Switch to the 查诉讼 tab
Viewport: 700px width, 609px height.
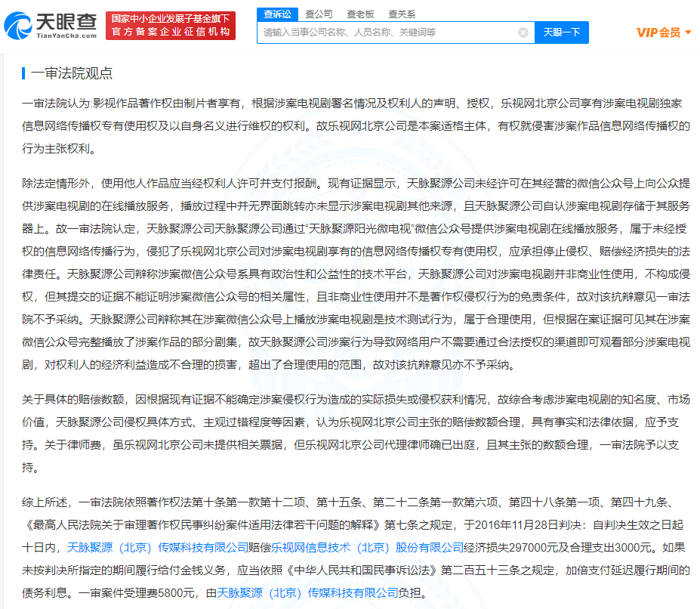tap(276, 14)
